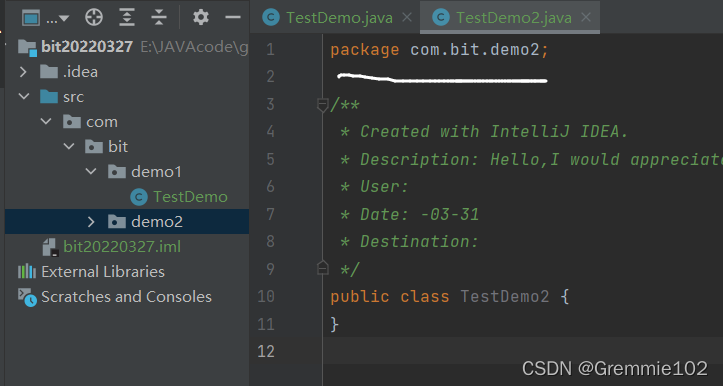
Task: Collapse the src folder
Action: (23, 96)
